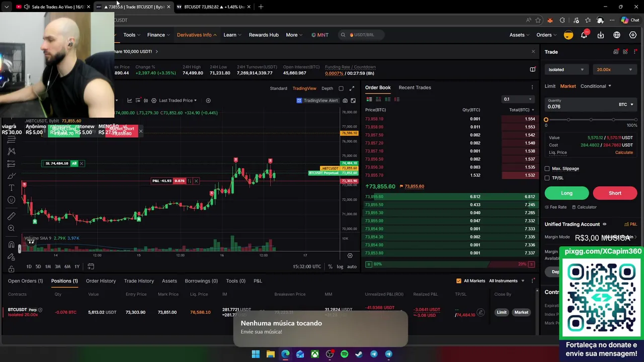The width and height of the screenshot is (644, 362).
Task: Switch to the Order History tab
Action: 101,281
